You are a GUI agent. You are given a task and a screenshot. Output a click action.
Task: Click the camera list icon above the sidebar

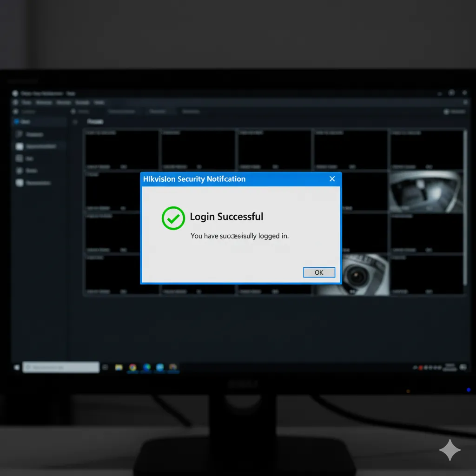[16, 112]
